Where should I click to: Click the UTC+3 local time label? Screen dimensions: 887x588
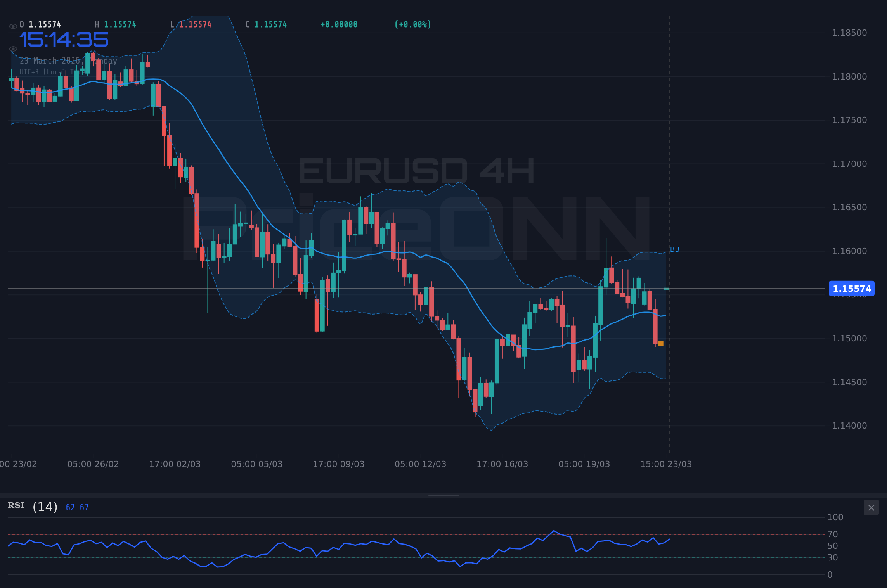[52, 72]
